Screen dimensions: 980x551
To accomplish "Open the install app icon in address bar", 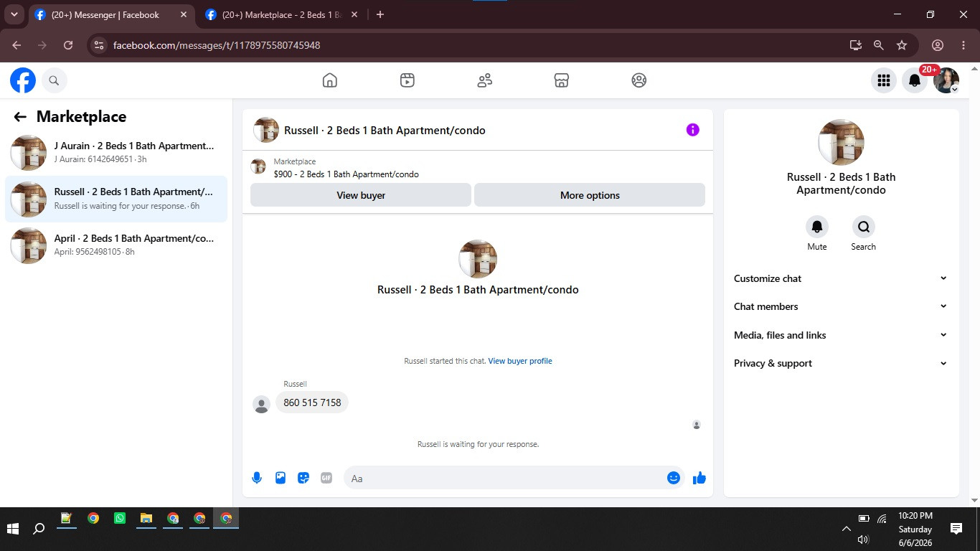I will (x=855, y=45).
